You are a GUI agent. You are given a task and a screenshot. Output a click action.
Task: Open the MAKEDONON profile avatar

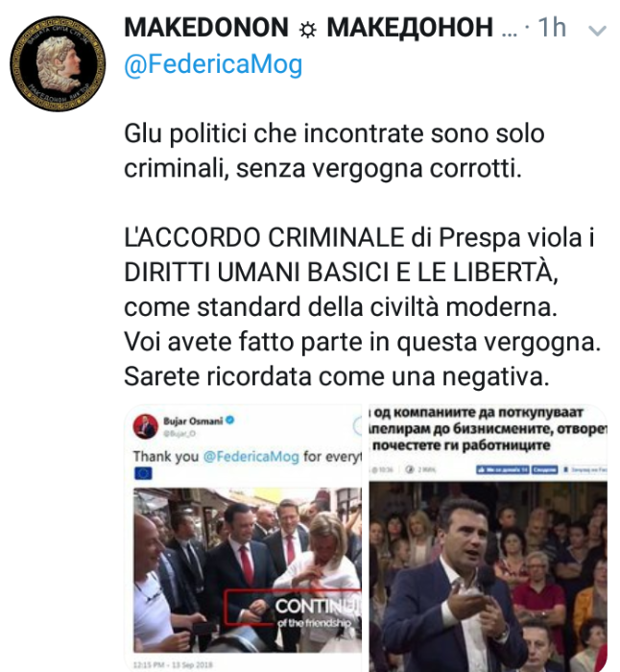[x=58, y=64]
